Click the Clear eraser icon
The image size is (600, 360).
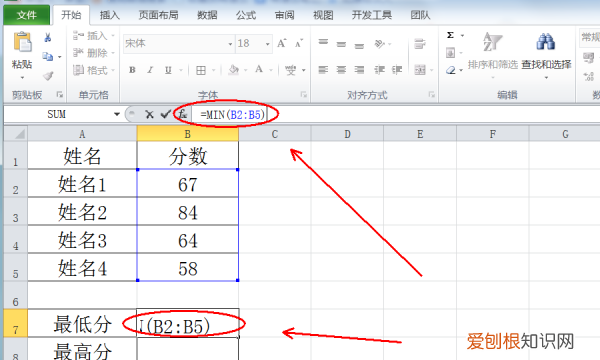[x=450, y=70]
